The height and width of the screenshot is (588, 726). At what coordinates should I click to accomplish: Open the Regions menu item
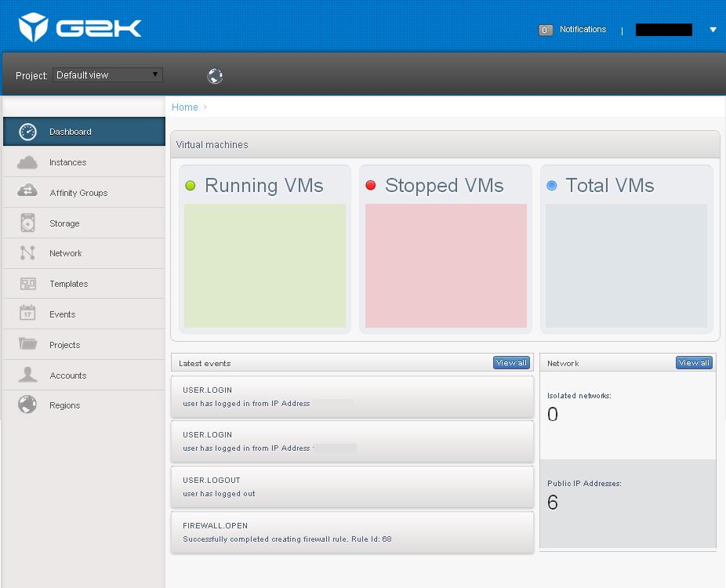point(64,405)
